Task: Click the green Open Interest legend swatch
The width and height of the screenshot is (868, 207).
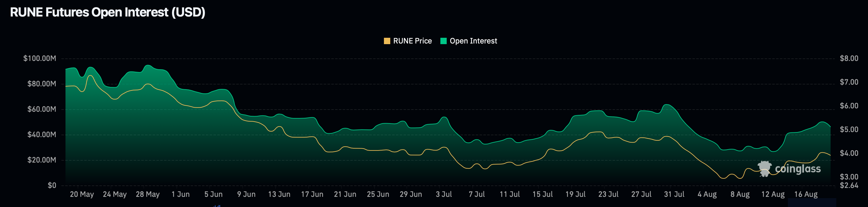Action: [x=444, y=41]
